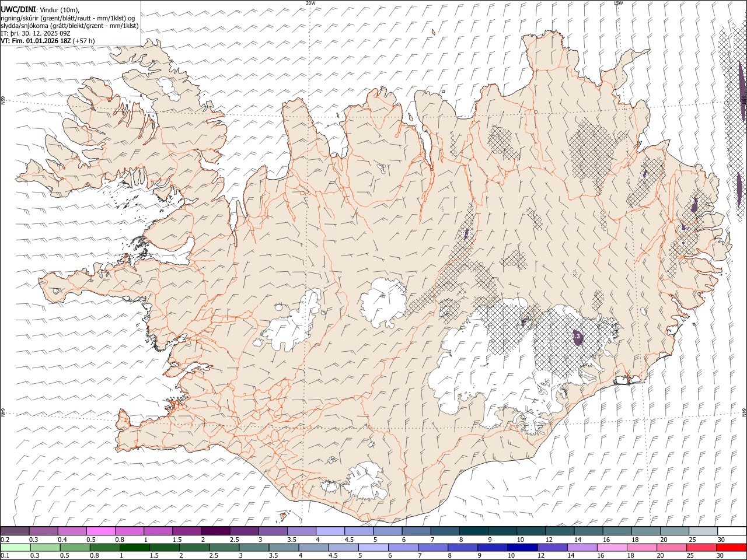Viewport: 747px width, 560px height.
Task: Pick the violet 12 rain-scale swatch
Action: (x=553, y=547)
